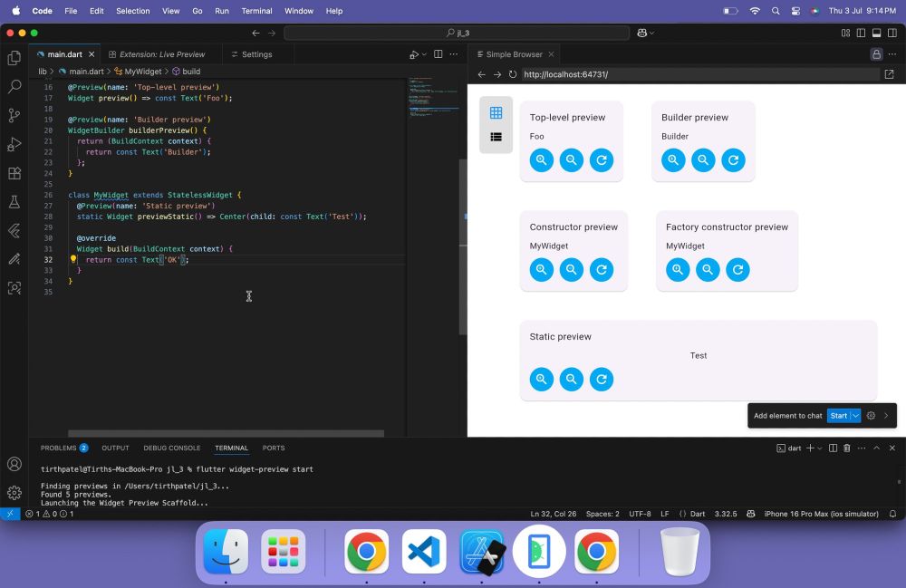This screenshot has width=906, height=588.
Task: Open the Start button dropdown arrow
Action: pos(856,416)
